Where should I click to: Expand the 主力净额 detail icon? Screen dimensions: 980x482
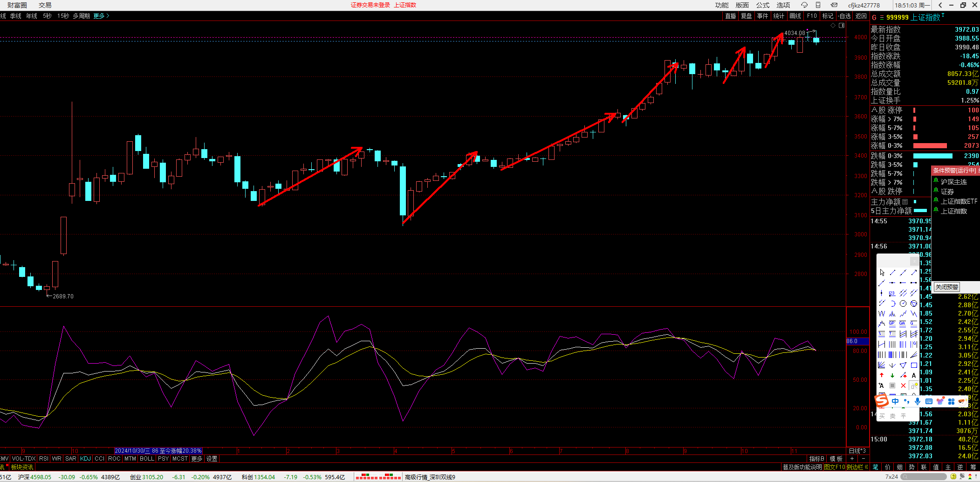[x=905, y=202]
